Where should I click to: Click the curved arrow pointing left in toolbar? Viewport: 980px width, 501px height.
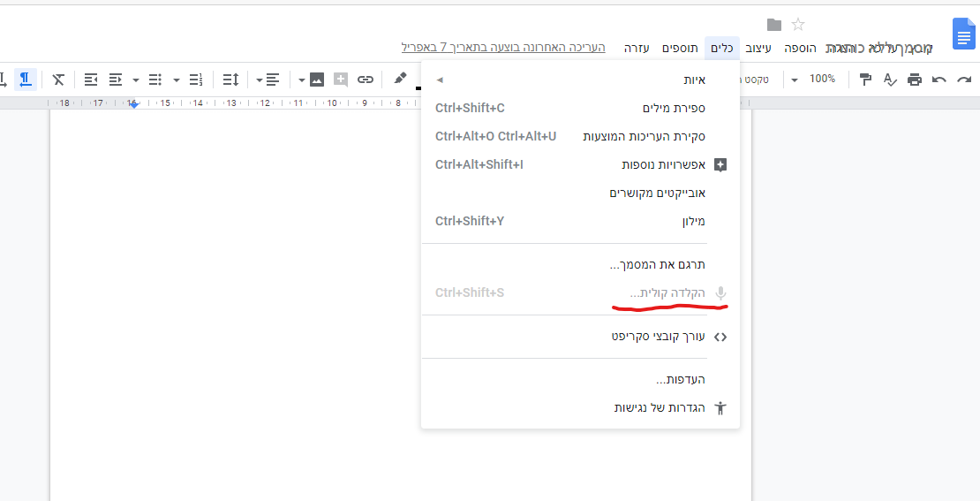coord(939,80)
